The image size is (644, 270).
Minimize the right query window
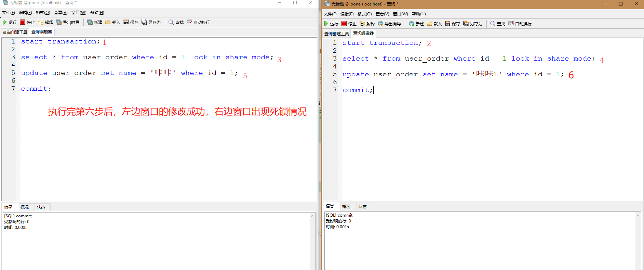click(605, 4)
